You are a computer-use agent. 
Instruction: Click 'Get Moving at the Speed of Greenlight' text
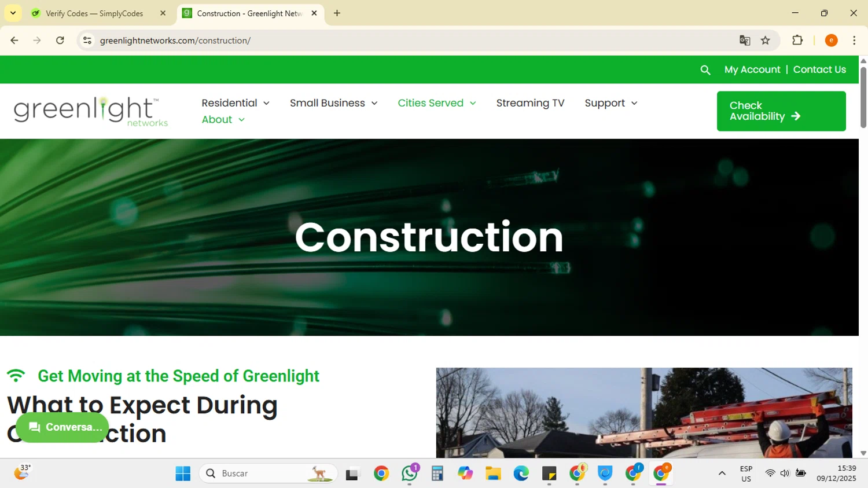pyautogui.click(x=178, y=376)
